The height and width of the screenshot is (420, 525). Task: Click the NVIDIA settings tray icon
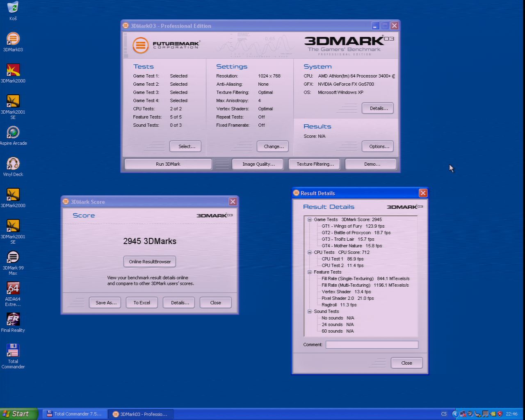pyautogui.click(x=493, y=414)
